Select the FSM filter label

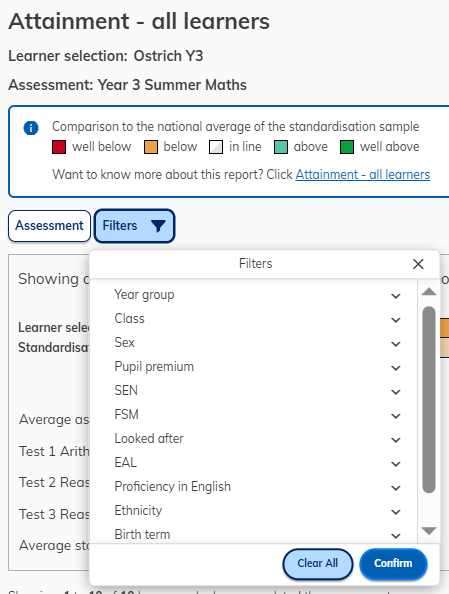[127, 414]
